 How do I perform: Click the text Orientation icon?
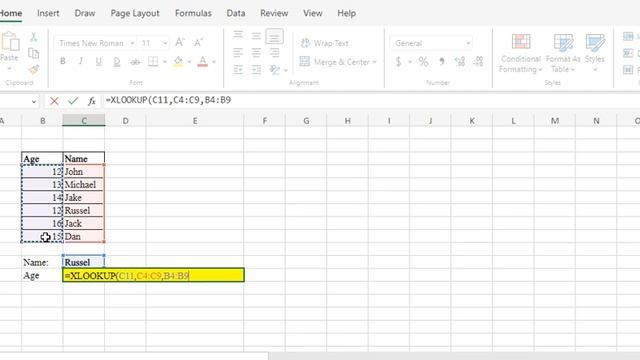pos(275,70)
